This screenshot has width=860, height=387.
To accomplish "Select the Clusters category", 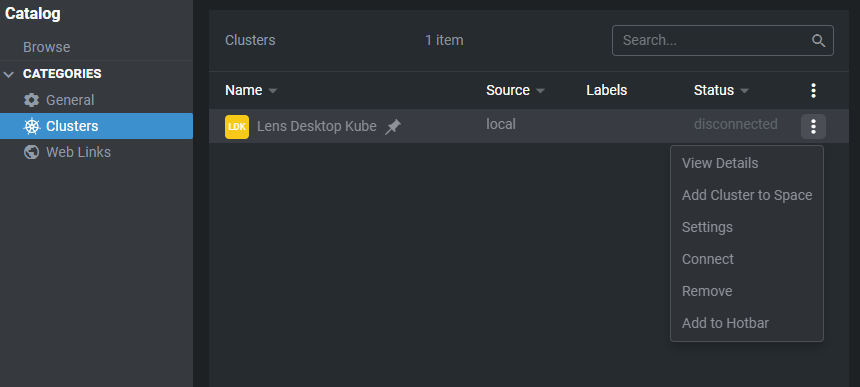I will (97, 126).
